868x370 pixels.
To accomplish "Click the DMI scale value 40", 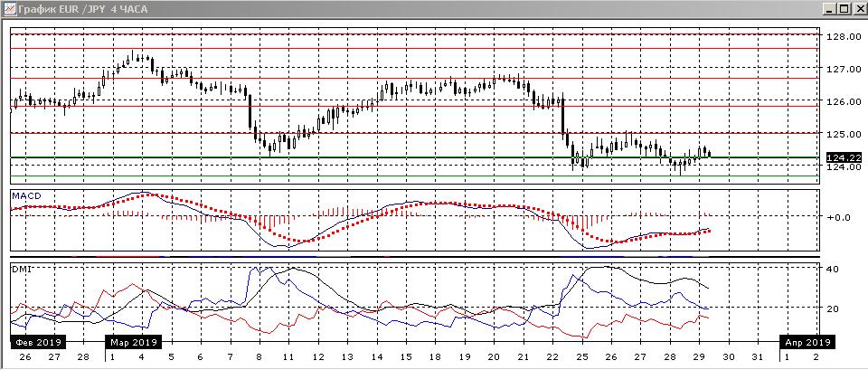I will pyautogui.click(x=832, y=269).
